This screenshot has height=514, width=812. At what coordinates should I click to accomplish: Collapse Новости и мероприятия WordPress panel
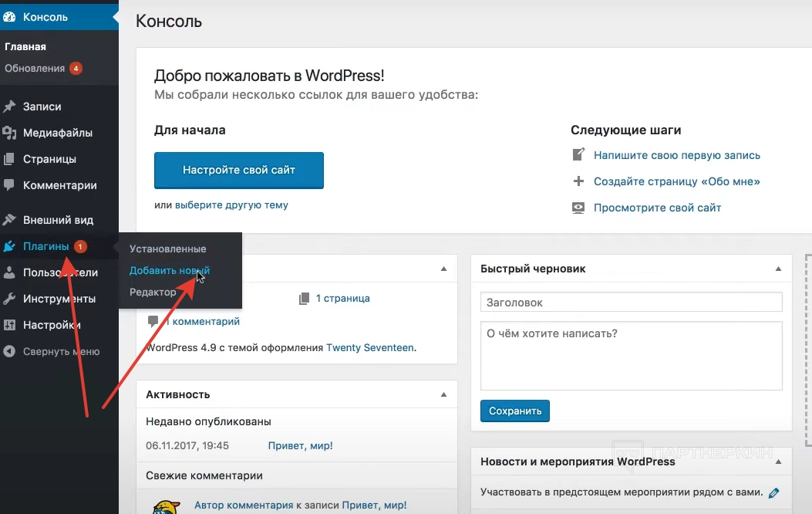(777, 462)
